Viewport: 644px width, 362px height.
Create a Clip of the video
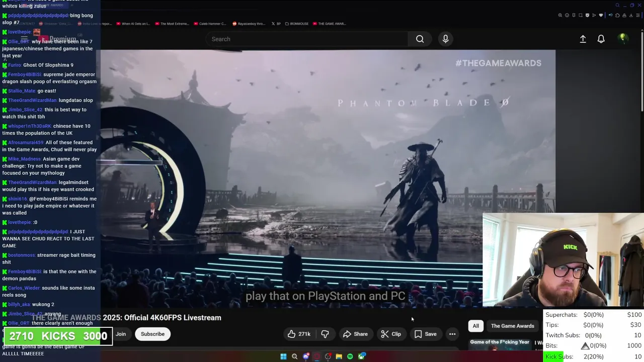pos(390,334)
